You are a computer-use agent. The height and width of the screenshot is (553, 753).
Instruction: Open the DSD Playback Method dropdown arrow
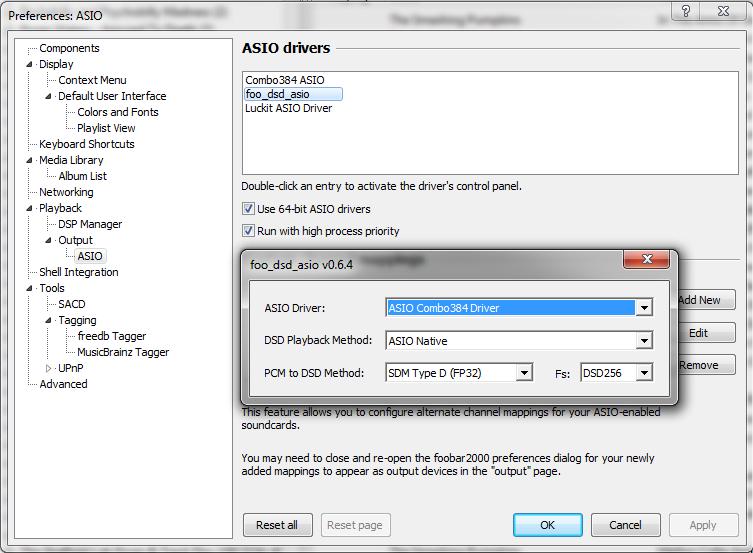pos(644,340)
